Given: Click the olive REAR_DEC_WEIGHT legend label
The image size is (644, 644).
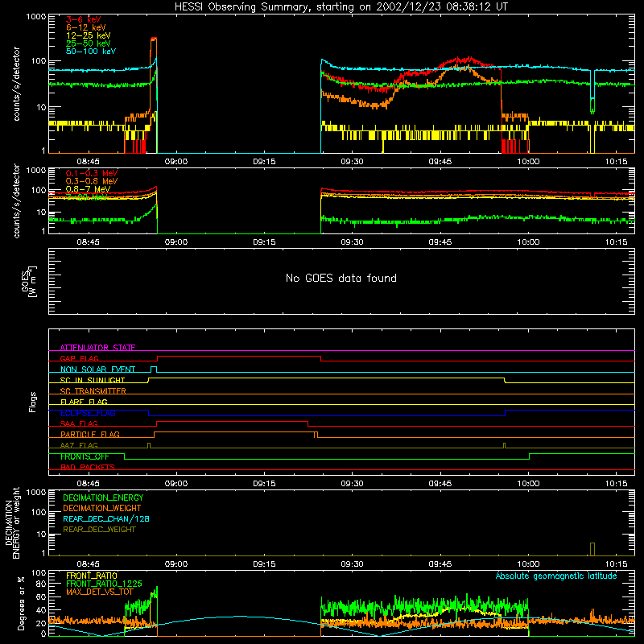Looking at the screenshot, I should 99,530.
